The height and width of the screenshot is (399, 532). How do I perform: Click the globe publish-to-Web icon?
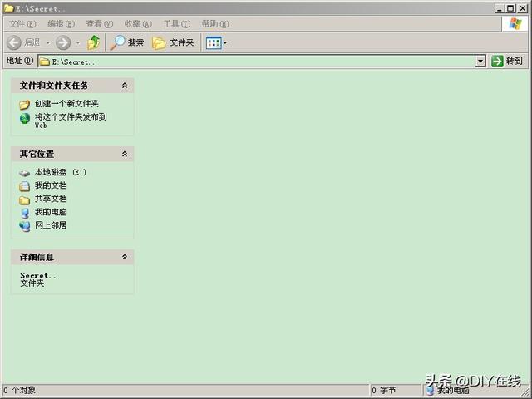click(25, 118)
